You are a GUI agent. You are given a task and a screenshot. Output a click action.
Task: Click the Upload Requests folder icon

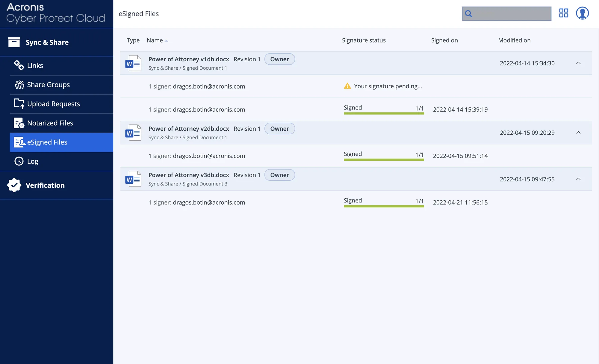click(19, 103)
